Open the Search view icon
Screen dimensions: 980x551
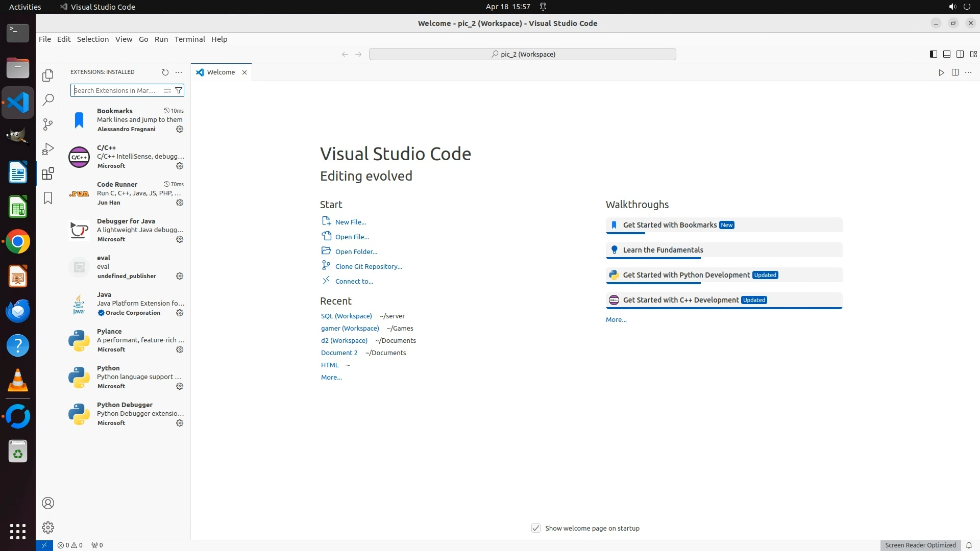(48, 100)
